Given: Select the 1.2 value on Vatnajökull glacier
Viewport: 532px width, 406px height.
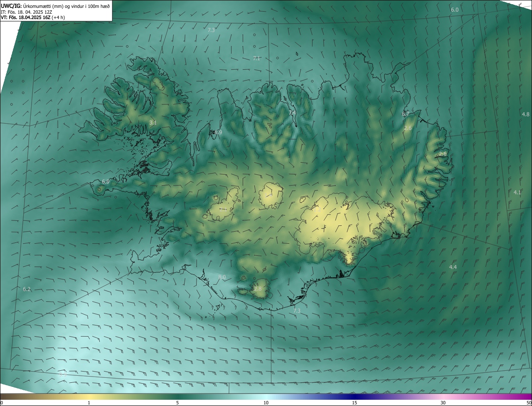Looking at the screenshot, I should [x=317, y=210].
